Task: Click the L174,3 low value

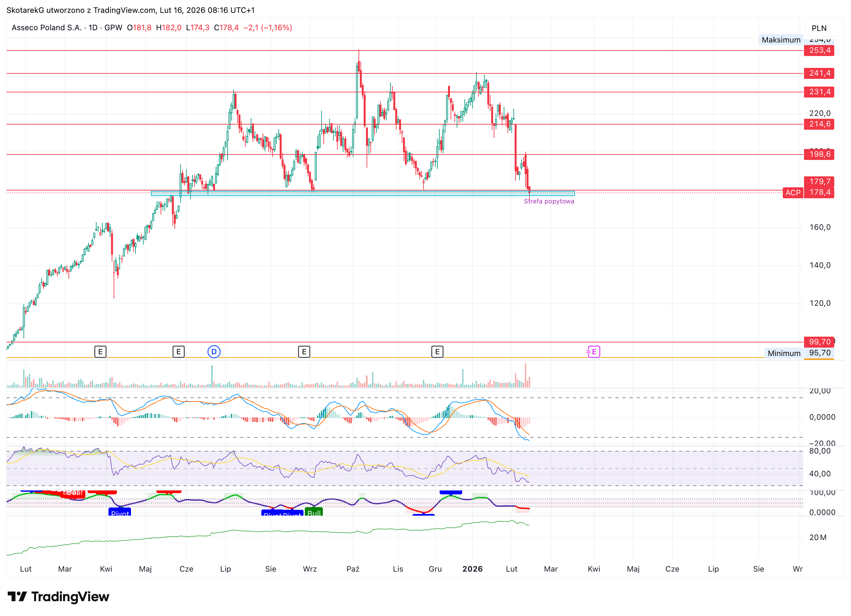Action: coord(198,27)
